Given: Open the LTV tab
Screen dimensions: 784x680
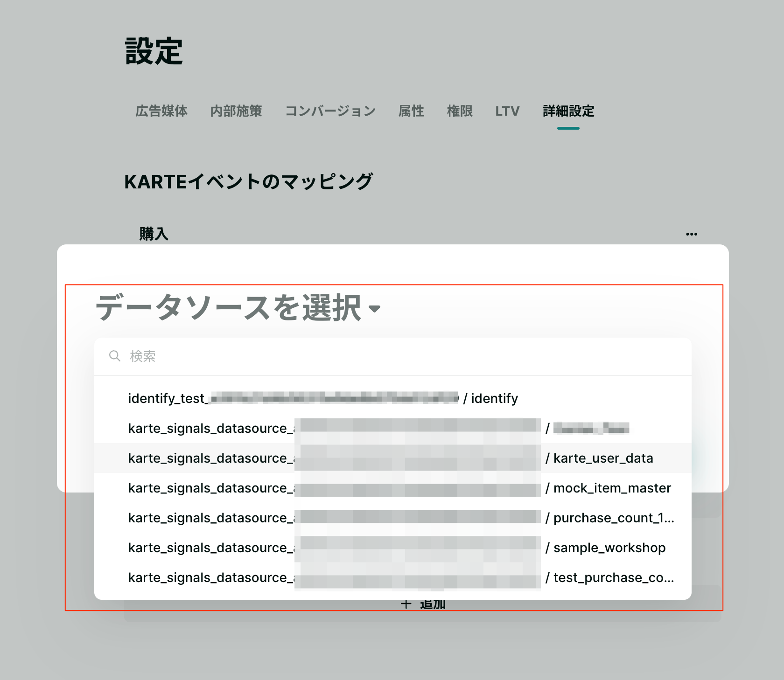Looking at the screenshot, I should pyautogui.click(x=507, y=111).
